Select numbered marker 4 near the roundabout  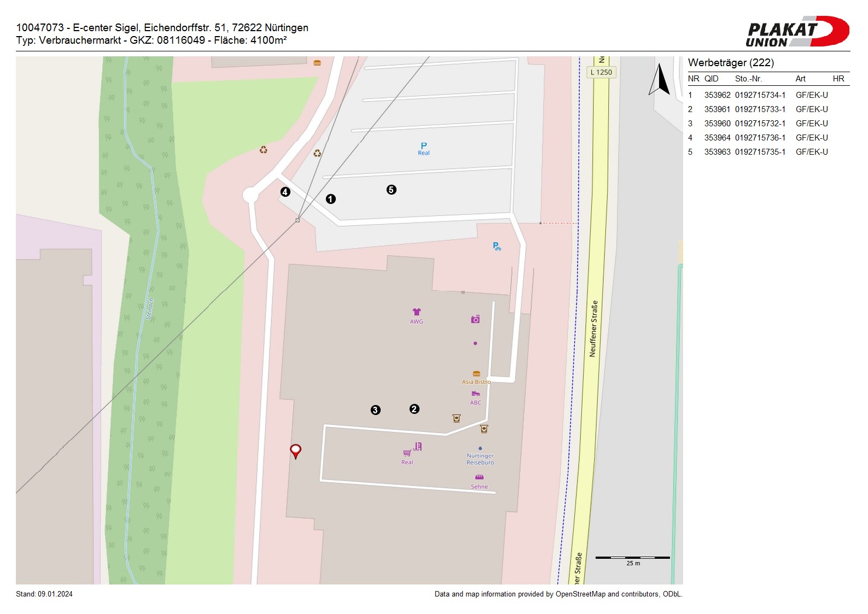pos(285,192)
